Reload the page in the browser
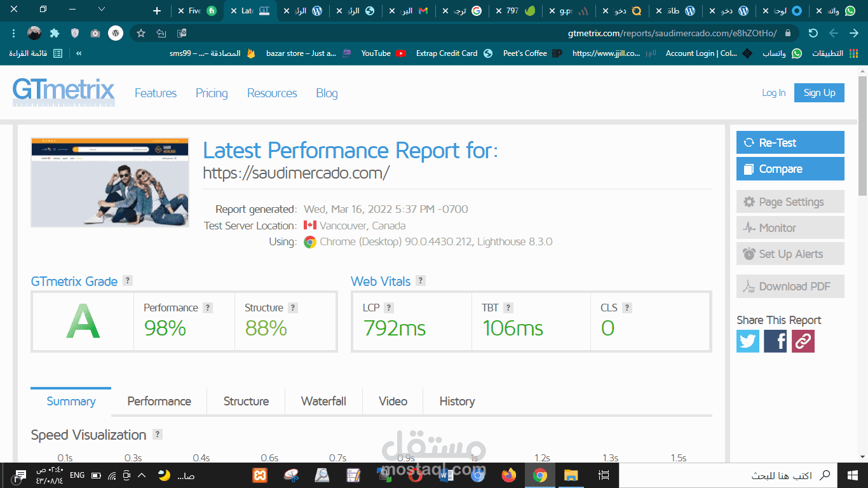This screenshot has height=488, width=868. 813,33
